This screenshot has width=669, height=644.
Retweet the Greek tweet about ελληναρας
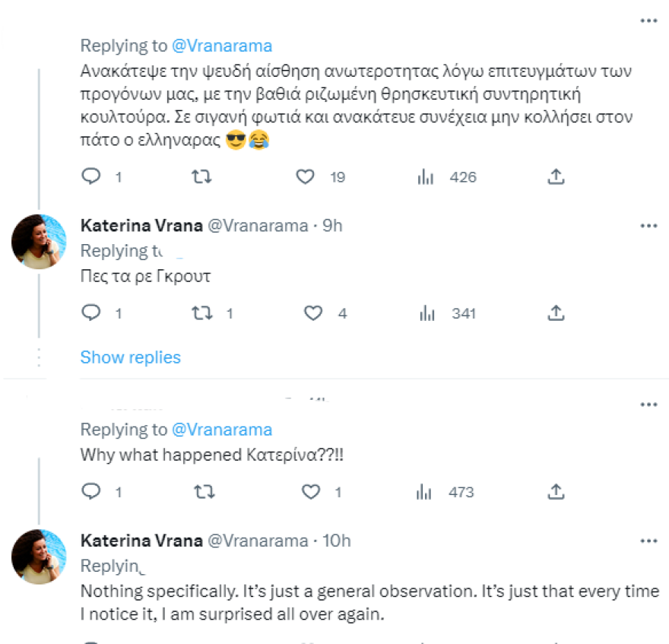(x=201, y=177)
